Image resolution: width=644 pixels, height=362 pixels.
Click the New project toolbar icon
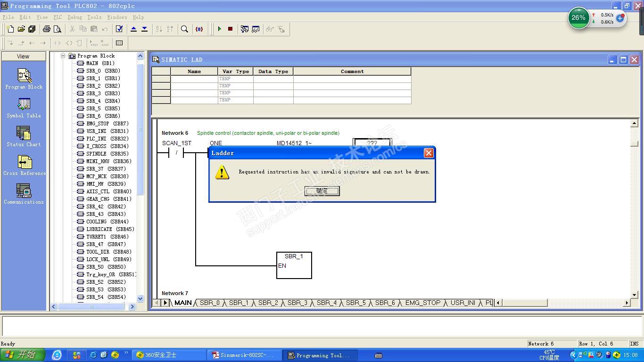point(10,29)
